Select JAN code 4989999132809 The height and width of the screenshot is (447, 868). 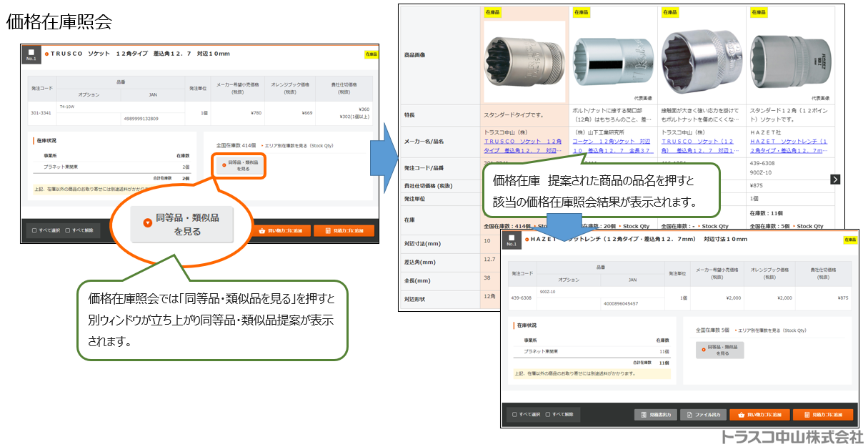tap(141, 119)
